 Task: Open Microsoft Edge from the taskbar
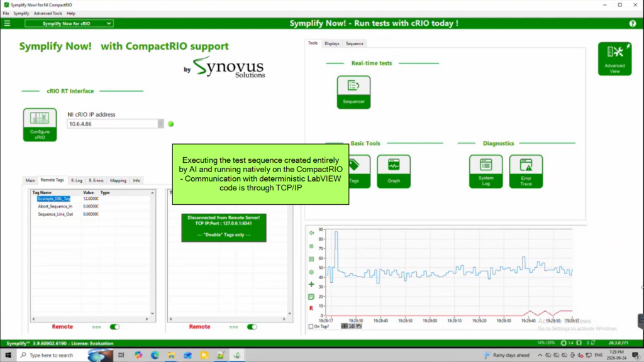point(155,355)
